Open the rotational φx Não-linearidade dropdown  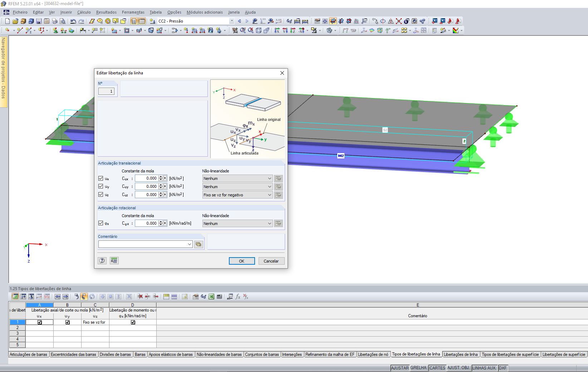pyautogui.click(x=237, y=224)
